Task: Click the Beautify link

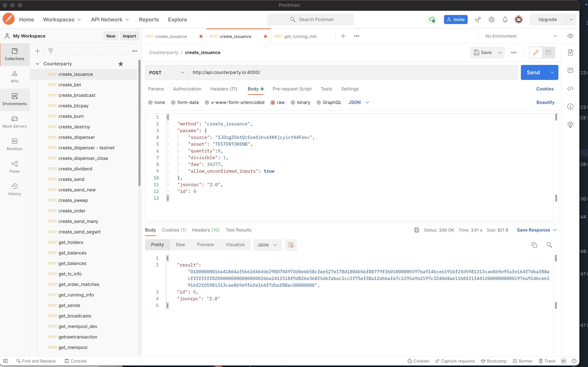Action: tap(545, 102)
